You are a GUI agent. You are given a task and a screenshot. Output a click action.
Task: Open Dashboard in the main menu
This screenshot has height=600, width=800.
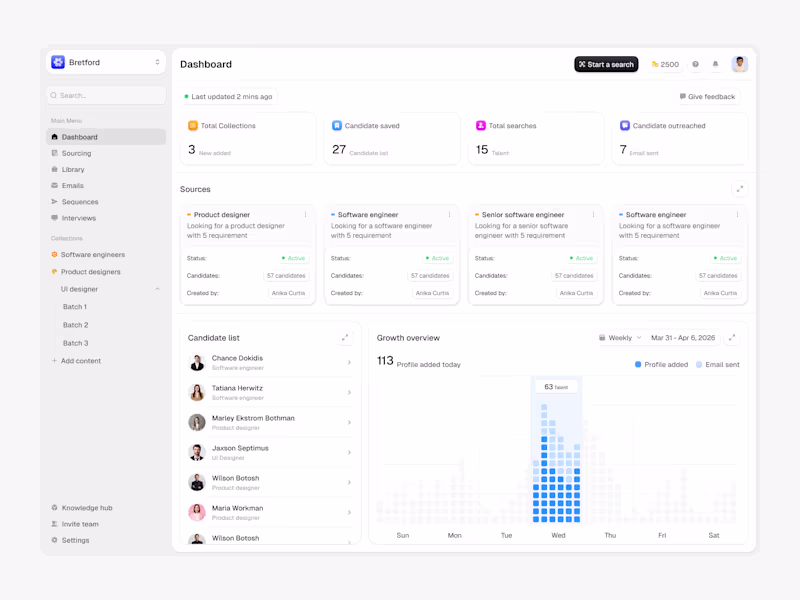[106, 137]
